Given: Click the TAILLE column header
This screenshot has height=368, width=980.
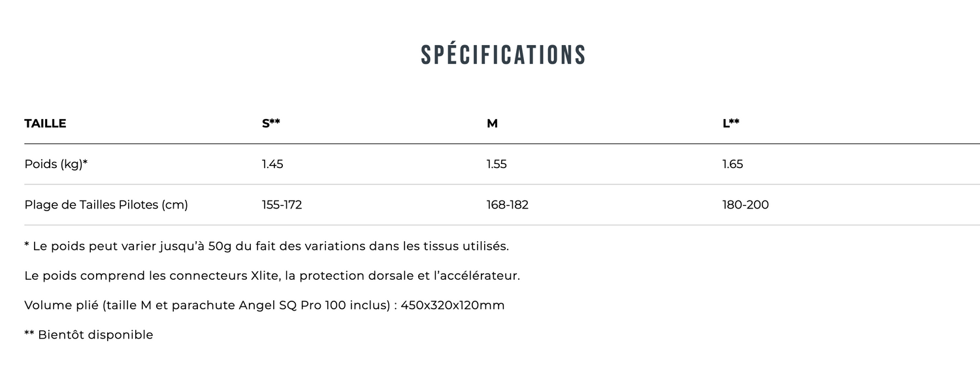Looking at the screenshot, I should pyautogui.click(x=45, y=124).
